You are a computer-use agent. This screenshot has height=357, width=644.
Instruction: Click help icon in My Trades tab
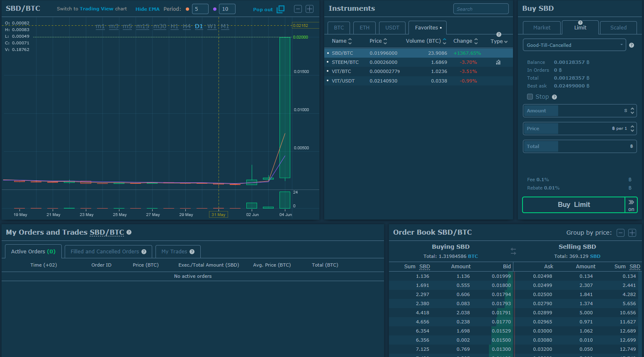coord(192,252)
